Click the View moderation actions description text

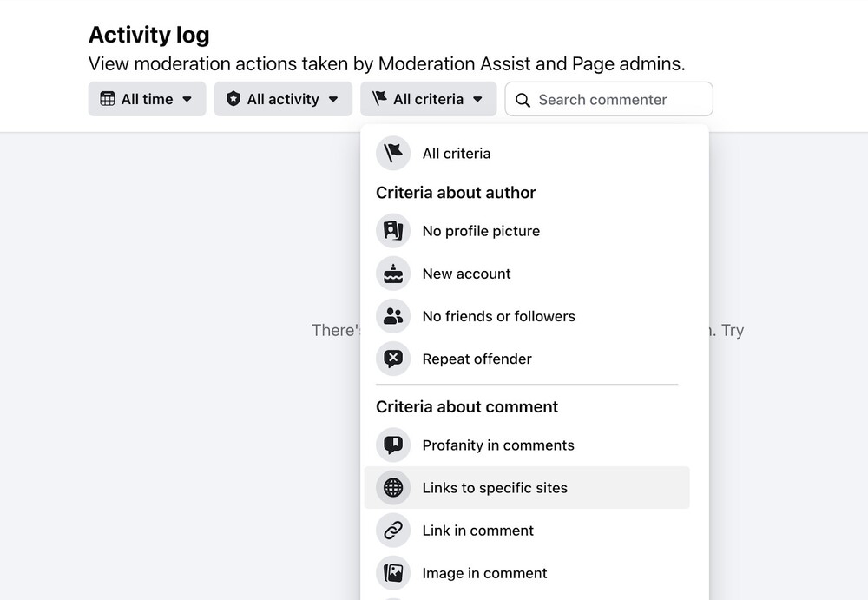pyautogui.click(x=387, y=63)
